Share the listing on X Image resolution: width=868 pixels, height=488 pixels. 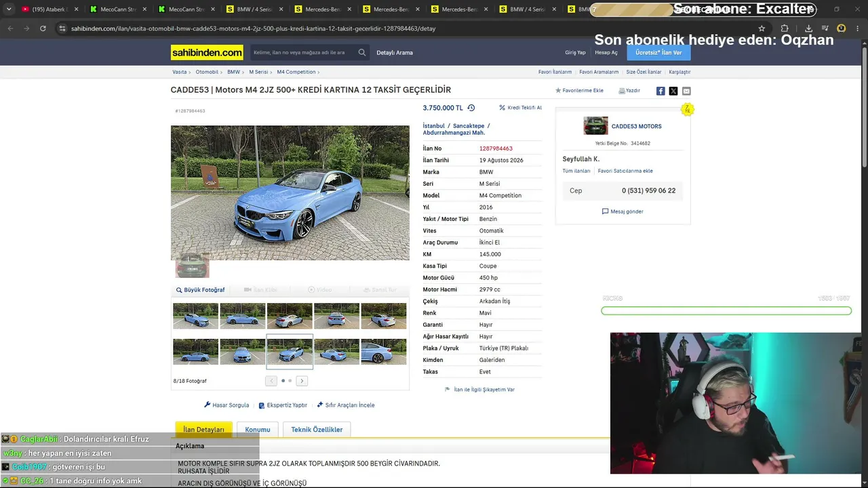point(673,91)
